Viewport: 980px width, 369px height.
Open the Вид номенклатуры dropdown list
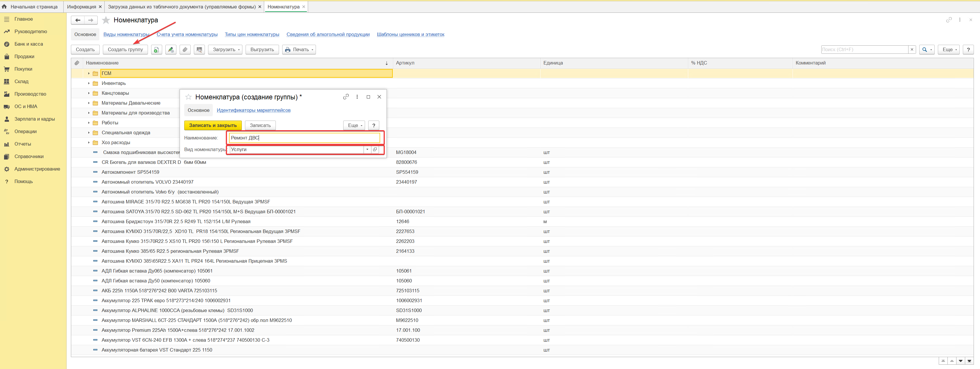point(367,150)
